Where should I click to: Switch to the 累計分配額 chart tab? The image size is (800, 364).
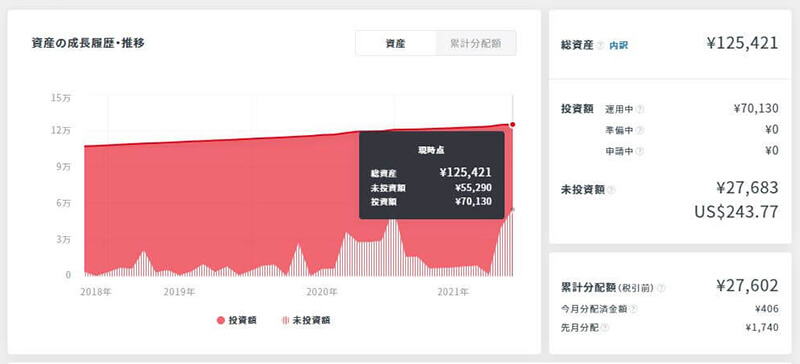tap(476, 43)
